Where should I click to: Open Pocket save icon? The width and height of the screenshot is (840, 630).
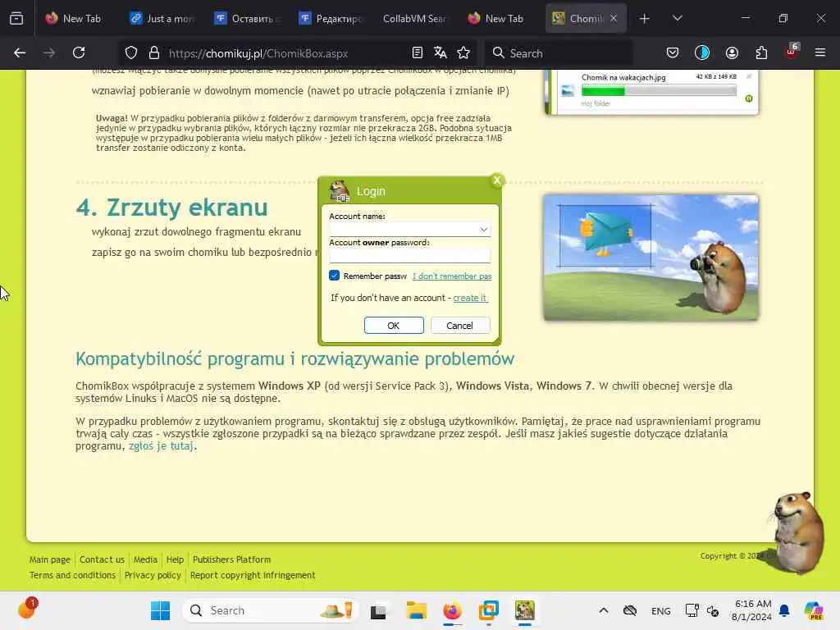coord(673,52)
